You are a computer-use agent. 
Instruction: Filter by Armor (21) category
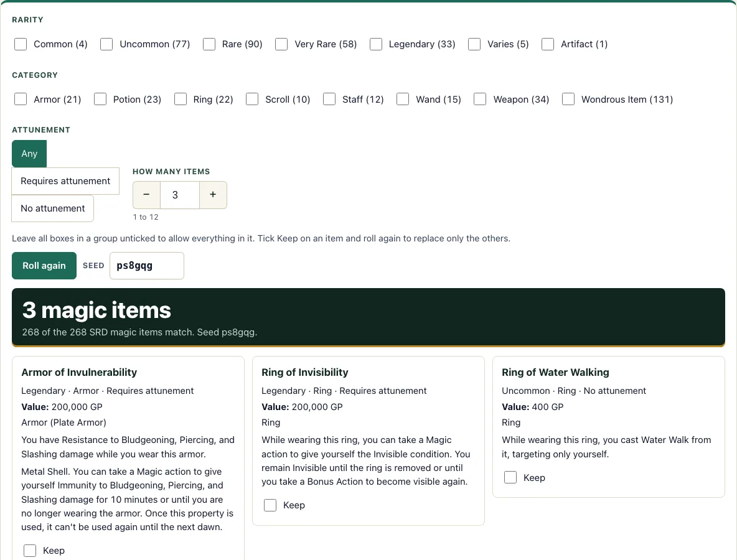(21, 99)
